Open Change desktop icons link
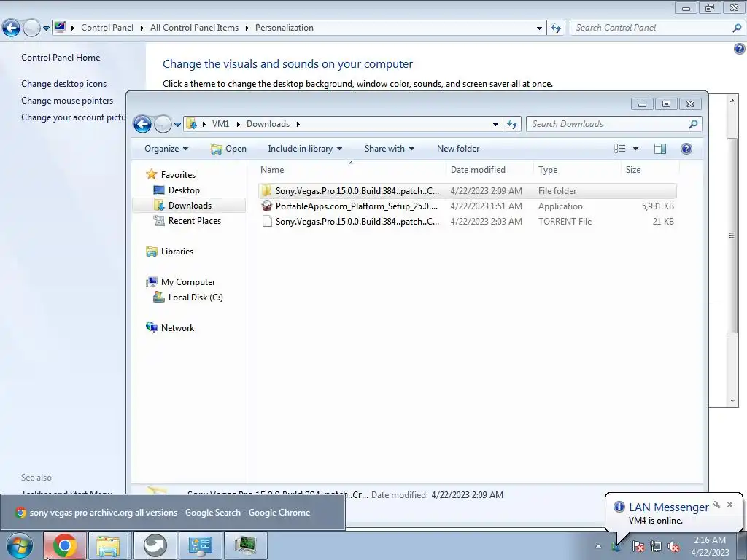The image size is (747, 560). [x=64, y=84]
